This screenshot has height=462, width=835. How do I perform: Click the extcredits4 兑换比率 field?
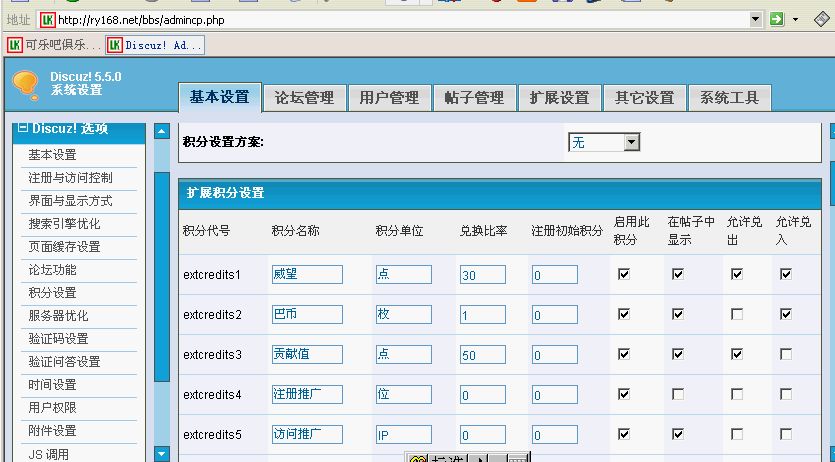coord(482,394)
